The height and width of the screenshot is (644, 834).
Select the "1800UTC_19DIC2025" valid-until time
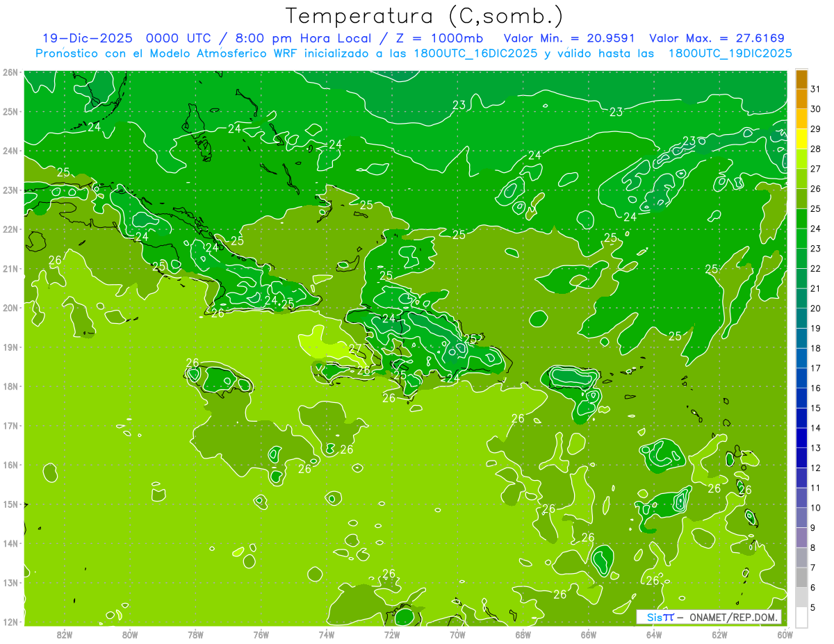click(x=730, y=53)
